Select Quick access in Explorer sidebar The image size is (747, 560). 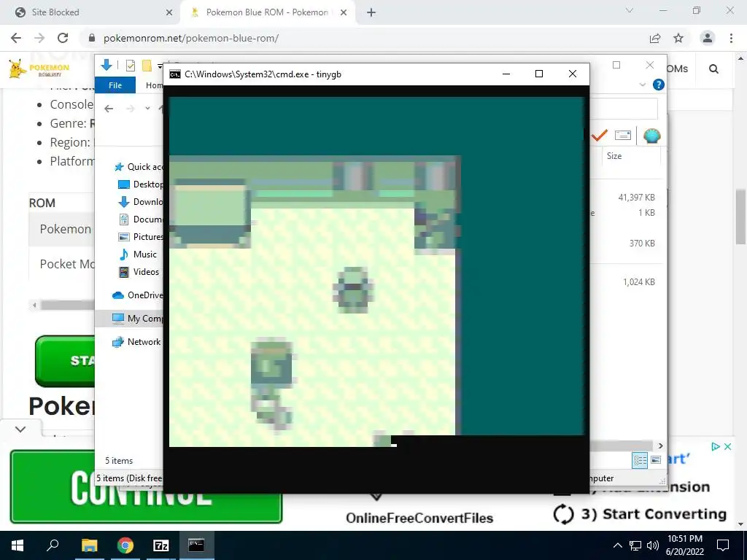(x=138, y=167)
